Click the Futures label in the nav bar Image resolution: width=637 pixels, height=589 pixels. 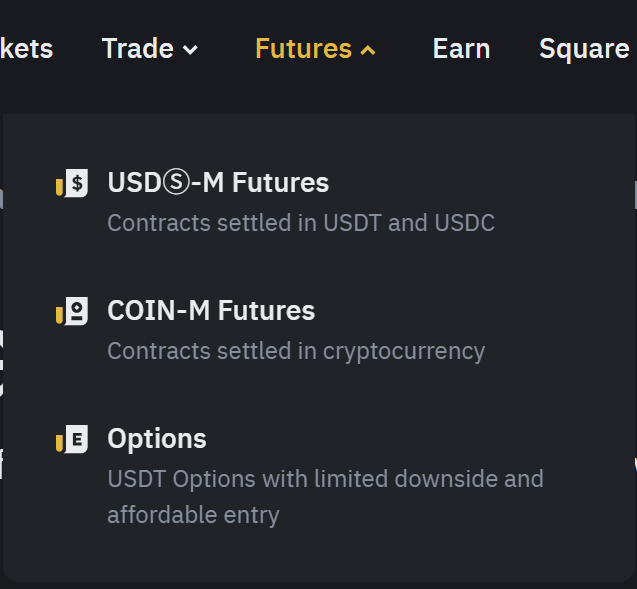303,48
